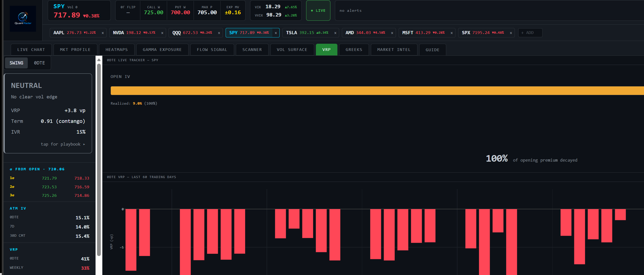Image resolution: width=644 pixels, height=275 pixels.
Task: Open the MKT PROFILE tab
Action: coord(75,50)
